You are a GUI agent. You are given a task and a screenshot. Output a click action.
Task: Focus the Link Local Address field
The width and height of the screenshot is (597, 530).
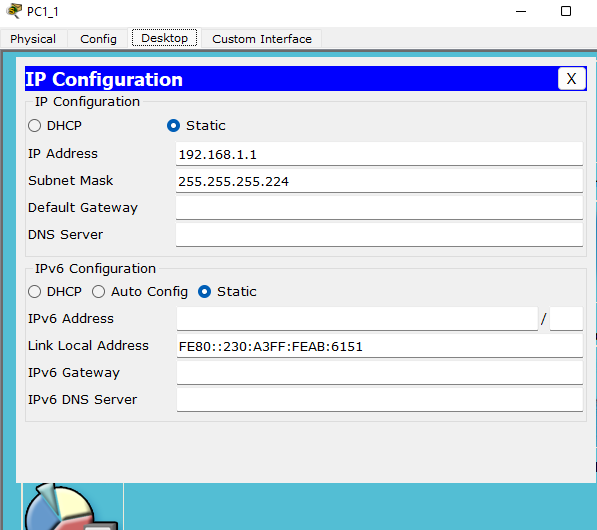380,346
